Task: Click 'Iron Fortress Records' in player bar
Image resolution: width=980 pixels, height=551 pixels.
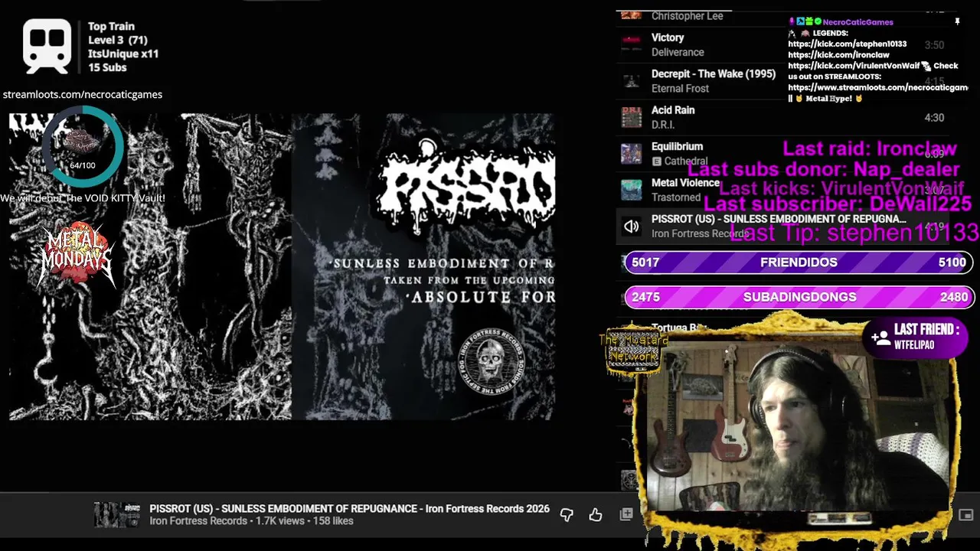Action: tap(198, 521)
